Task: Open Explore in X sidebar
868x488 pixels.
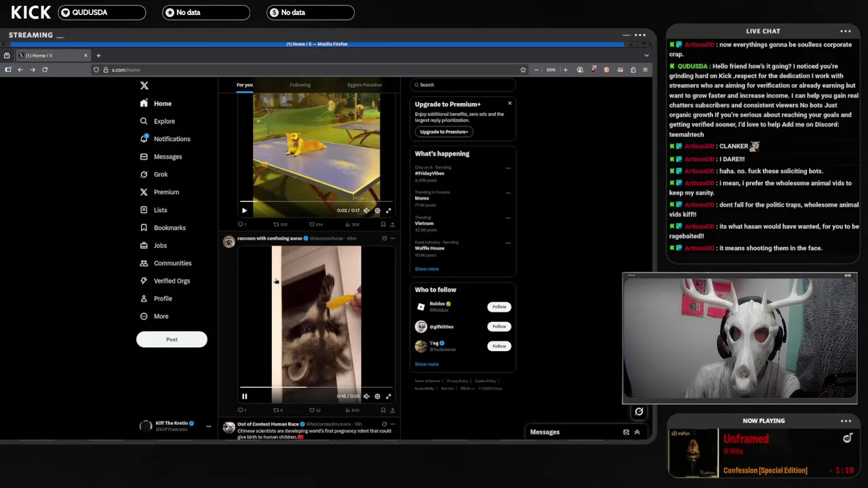Action: 157,121
